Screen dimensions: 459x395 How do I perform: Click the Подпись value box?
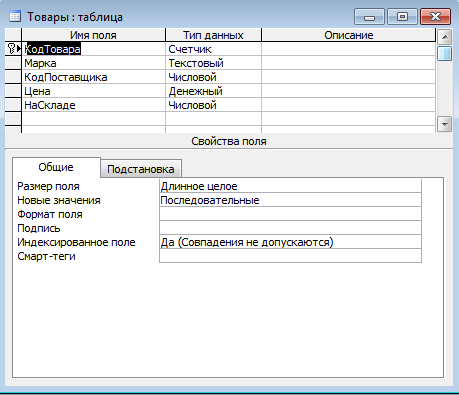(x=290, y=228)
